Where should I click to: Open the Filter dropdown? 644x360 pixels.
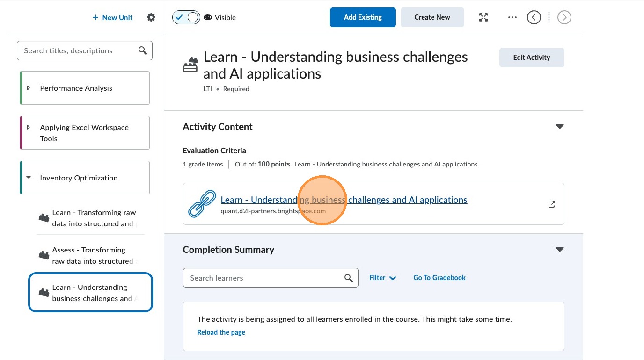tap(382, 278)
